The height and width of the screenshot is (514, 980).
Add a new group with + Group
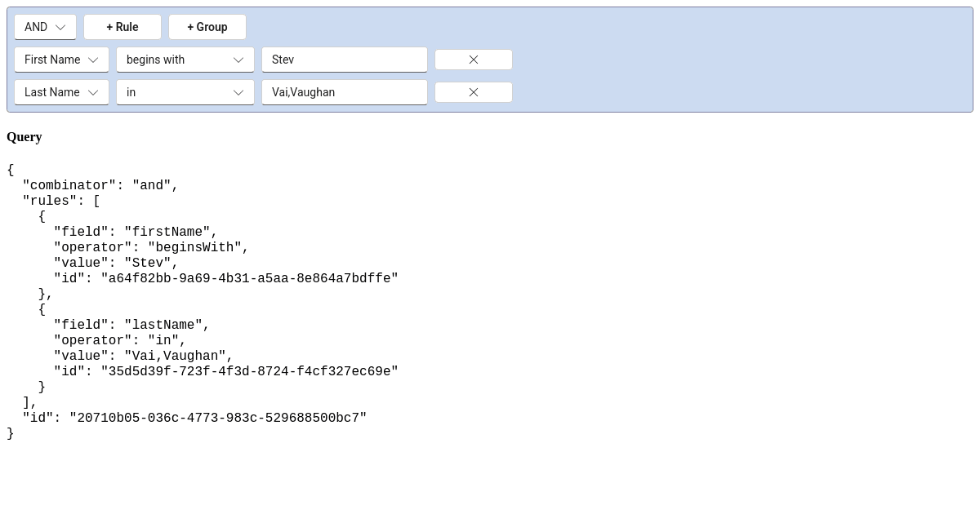[x=207, y=27]
